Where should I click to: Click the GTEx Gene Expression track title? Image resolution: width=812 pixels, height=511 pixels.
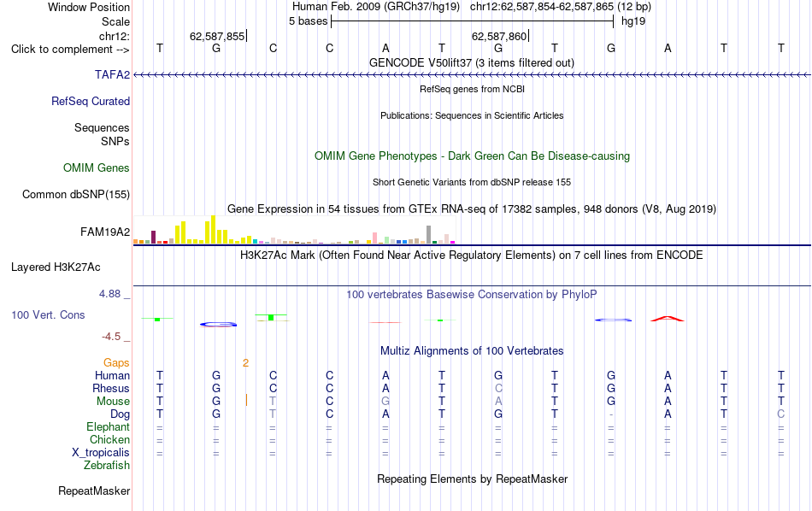pyautogui.click(x=472, y=209)
